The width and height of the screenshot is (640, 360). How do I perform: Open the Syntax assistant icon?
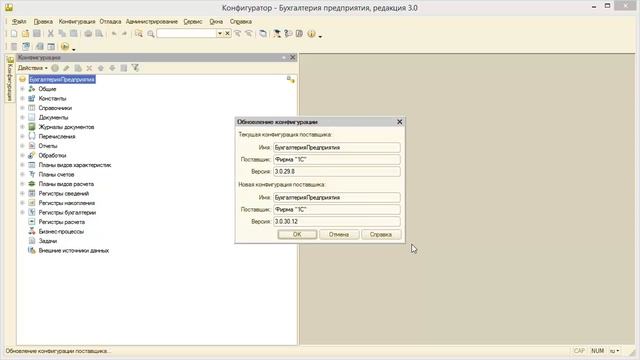tap(277, 33)
